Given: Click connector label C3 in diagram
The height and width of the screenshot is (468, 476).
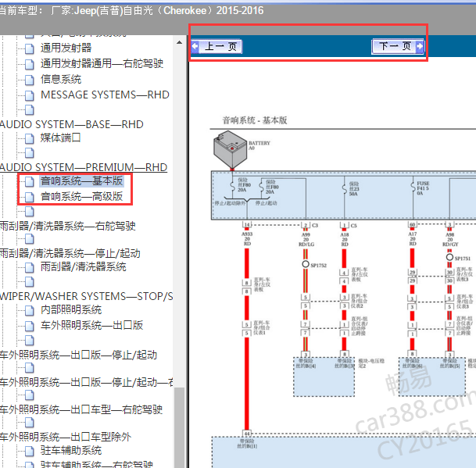Looking at the screenshot, I should pos(315,226).
